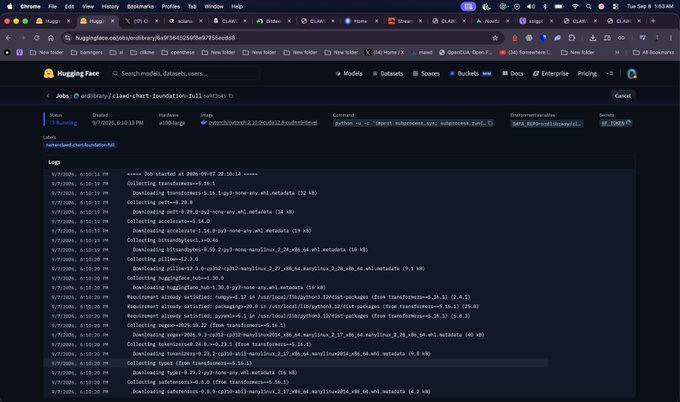Switch to the Novita tab

click(x=492, y=21)
